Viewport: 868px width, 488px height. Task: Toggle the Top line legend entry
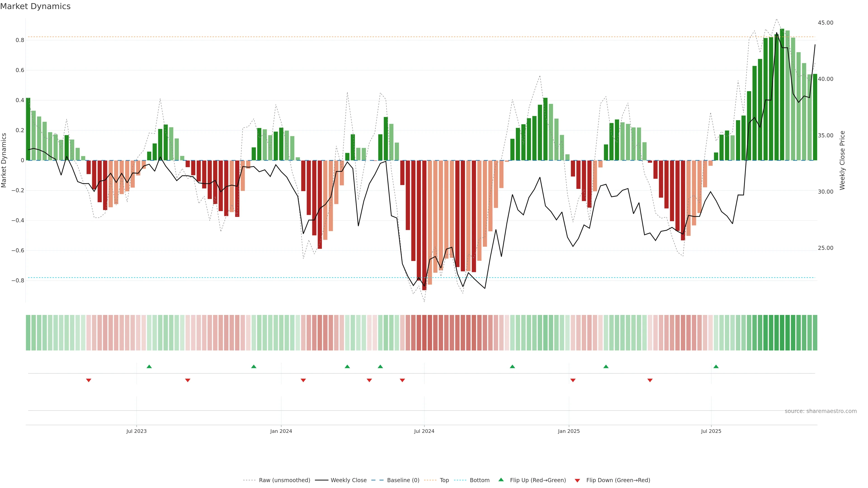(444, 480)
